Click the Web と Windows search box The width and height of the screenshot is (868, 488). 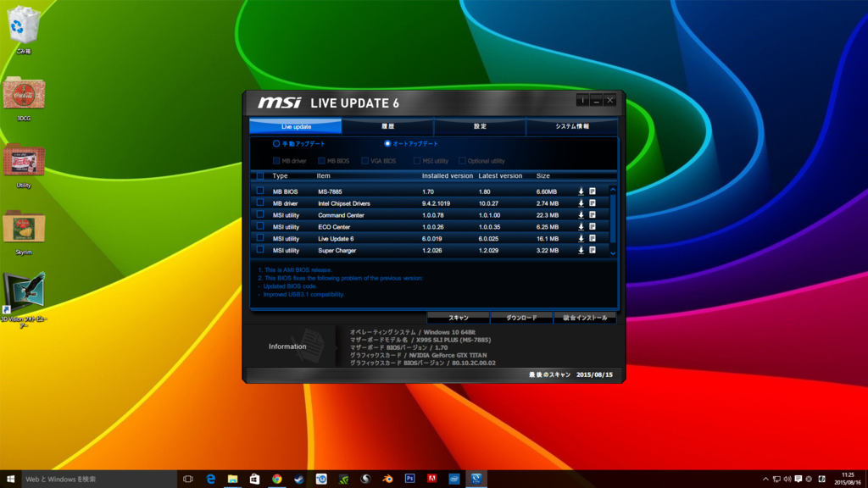[98, 480]
